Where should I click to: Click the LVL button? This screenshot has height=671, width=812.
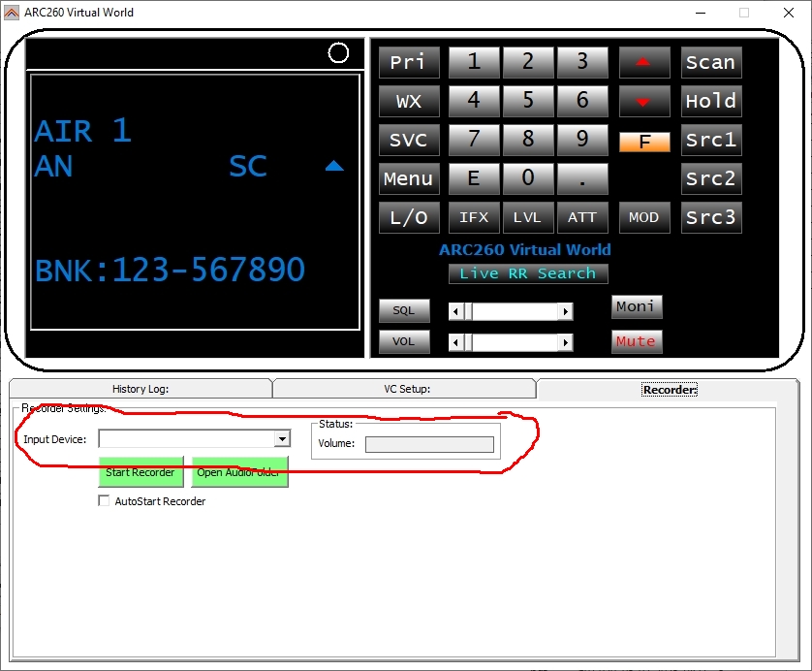point(528,217)
